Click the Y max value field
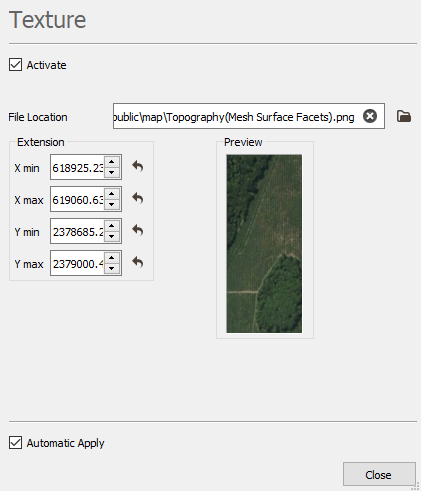 coord(77,263)
